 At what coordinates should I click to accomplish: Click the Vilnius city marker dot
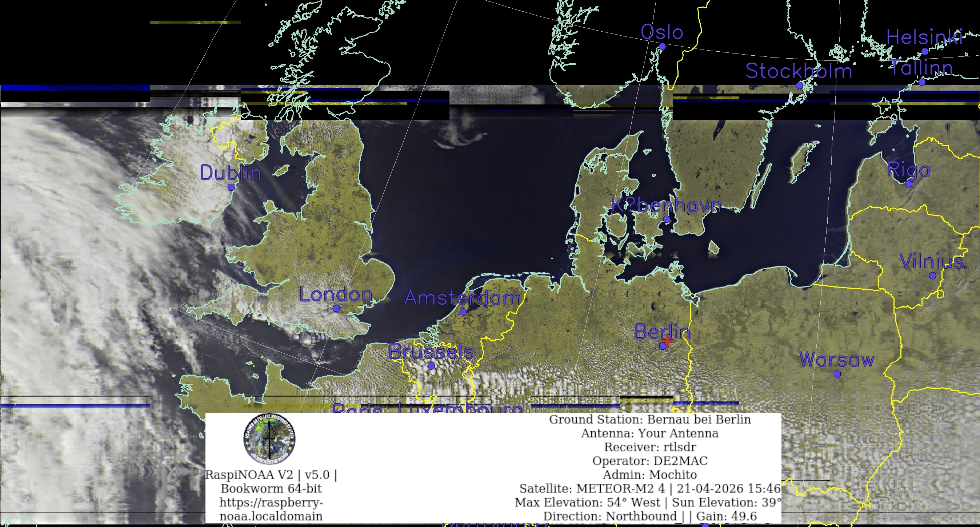932,276
